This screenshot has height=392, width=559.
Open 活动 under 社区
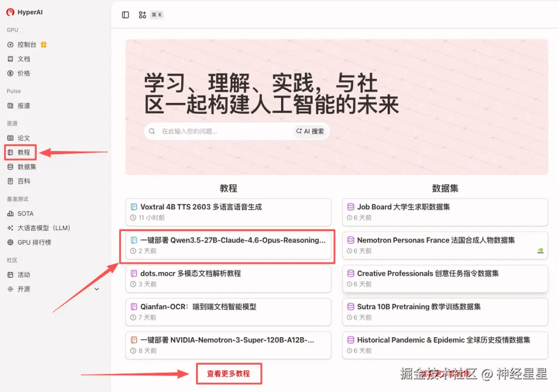[23, 275]
